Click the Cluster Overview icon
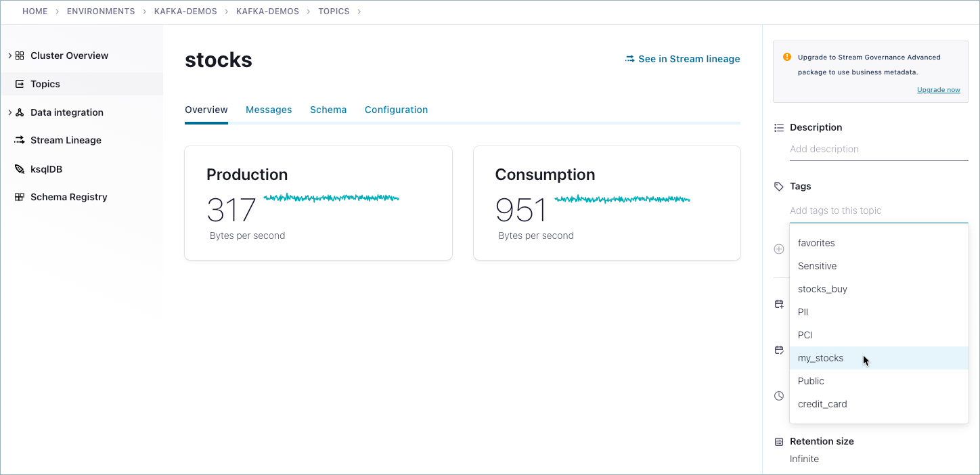This screenshot has width=980, height=475. pos(20,55)
